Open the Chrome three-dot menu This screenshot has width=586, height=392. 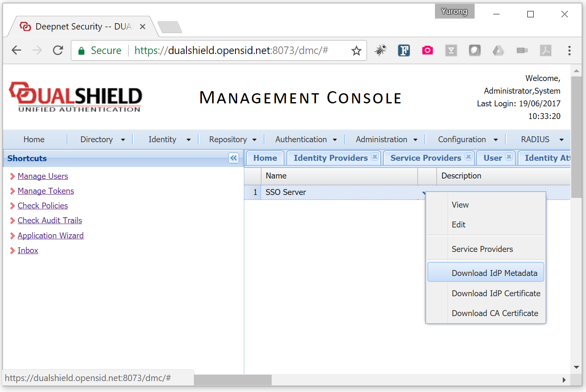(x=569, y=51)
